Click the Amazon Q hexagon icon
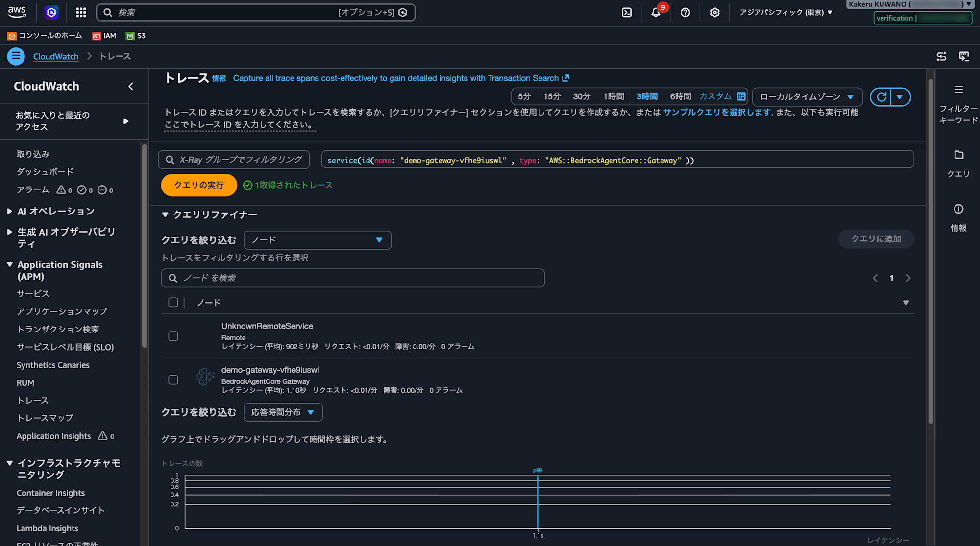 (x=51, y=12)
